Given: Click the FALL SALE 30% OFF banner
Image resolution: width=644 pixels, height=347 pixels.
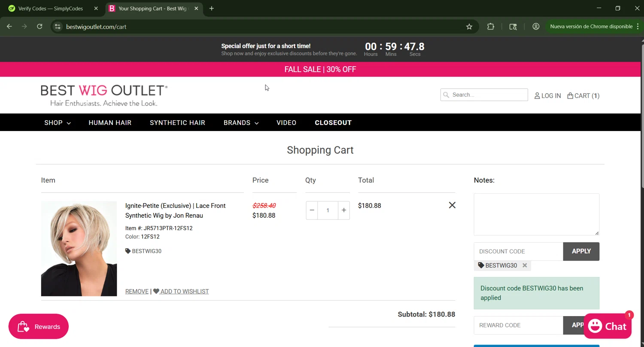Looking at the screenshot, I should point(320,69).
